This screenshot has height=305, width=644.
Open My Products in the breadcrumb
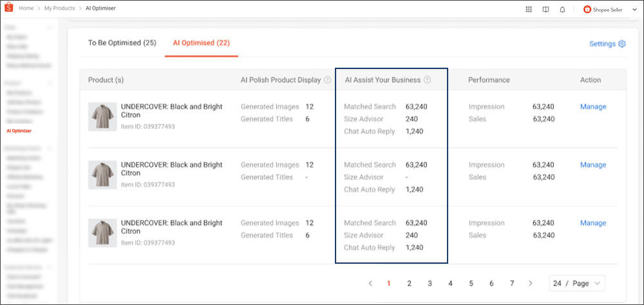click(60, 9)
